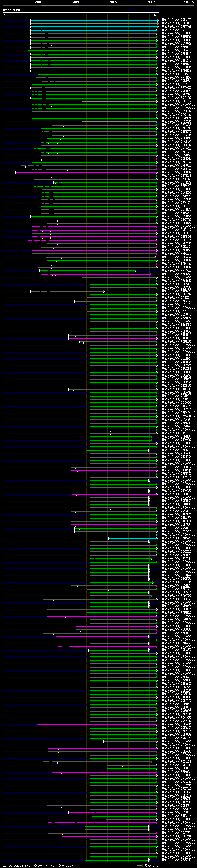Click the AV442125 query name label
Screen dimensions: 197x868
point(11,10)
